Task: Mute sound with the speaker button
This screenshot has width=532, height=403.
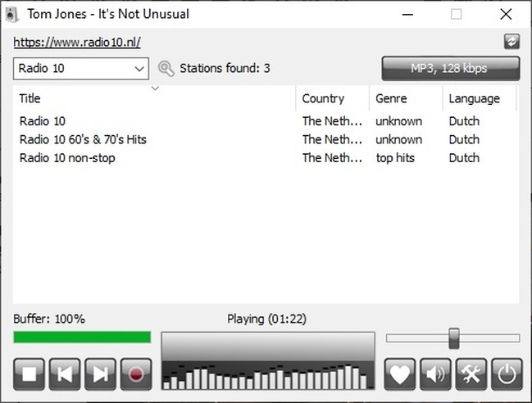Action: point(435,374)
